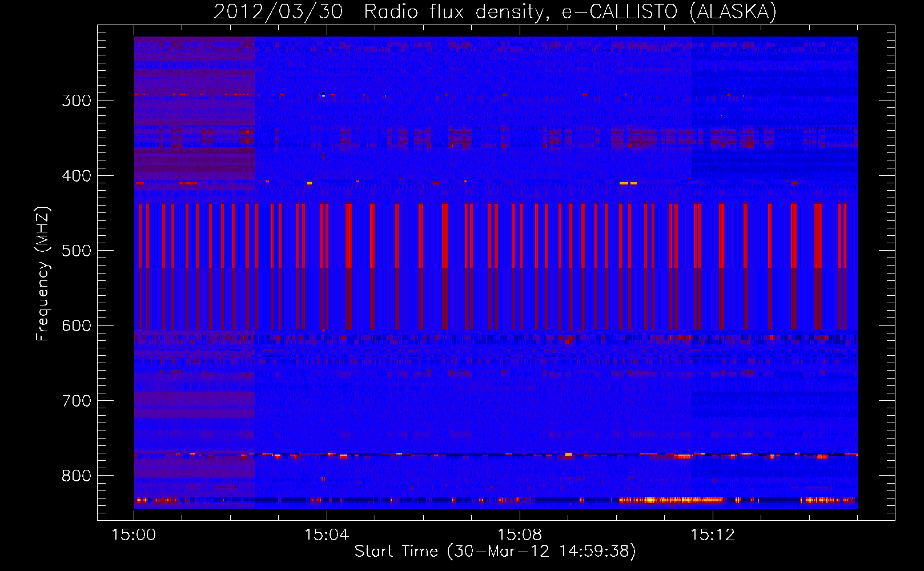The image size is (924, 571).
Task: Click the 500 frequency tick label
Action: (x=77, y=251)
